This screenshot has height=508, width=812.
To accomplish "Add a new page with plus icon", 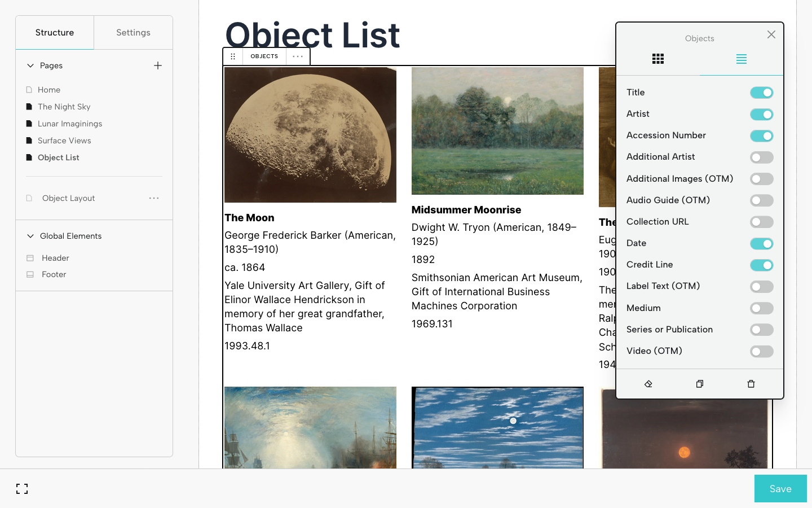I will pyautogui.click(x=158, y=65).
